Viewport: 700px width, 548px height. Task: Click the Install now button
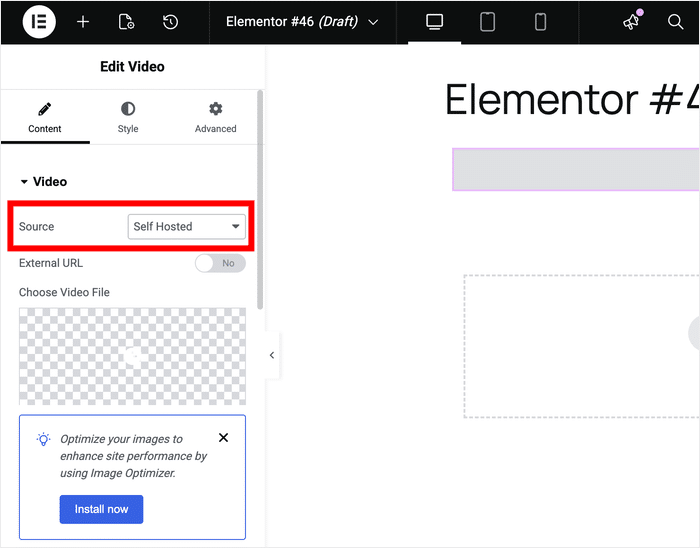tap(101, 509)
